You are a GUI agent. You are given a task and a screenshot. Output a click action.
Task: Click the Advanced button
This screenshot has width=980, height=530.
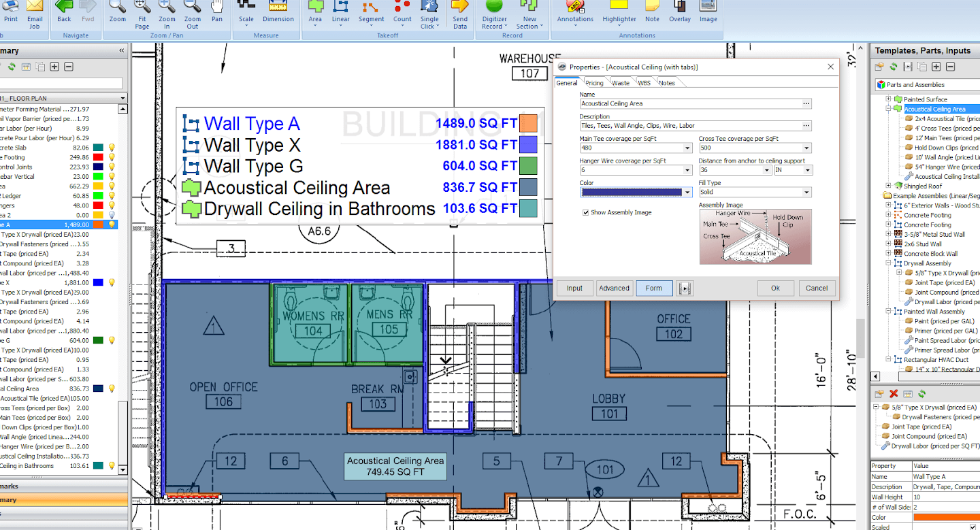click(614, 288)
